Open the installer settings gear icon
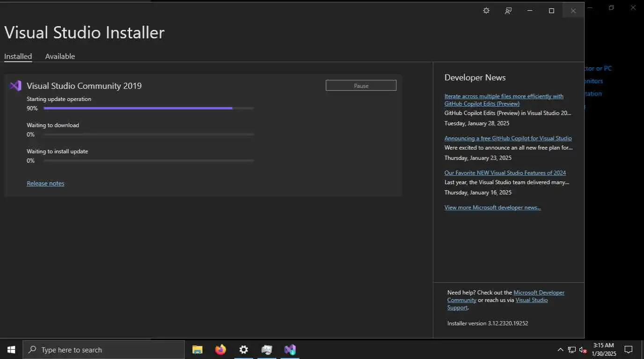The width and height of the screenshot is (644, 359). [486, 11]
